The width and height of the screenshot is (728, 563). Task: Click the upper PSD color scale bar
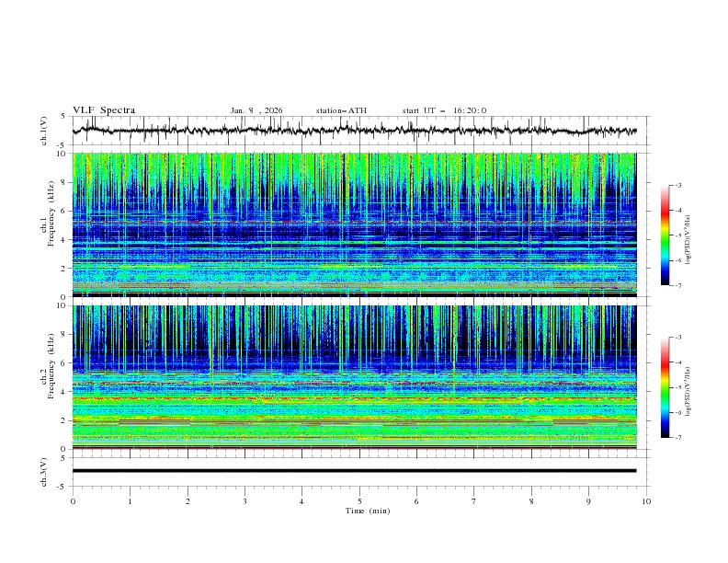pyautogui.click(x=665, y=236)
